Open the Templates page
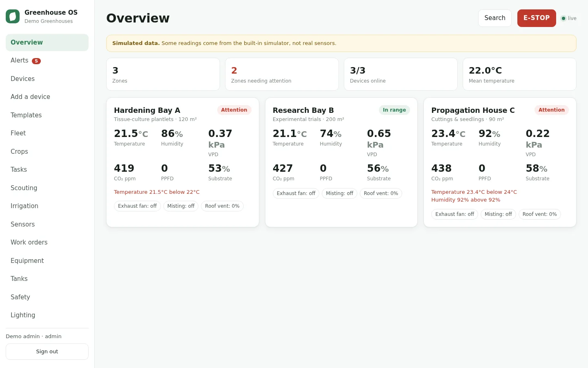588x368 pixels. pos(47,115)
